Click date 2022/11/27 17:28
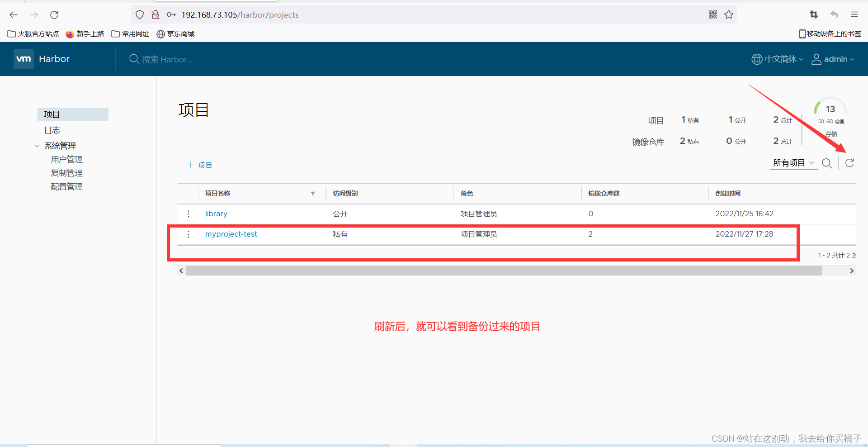 pos(744,234)
